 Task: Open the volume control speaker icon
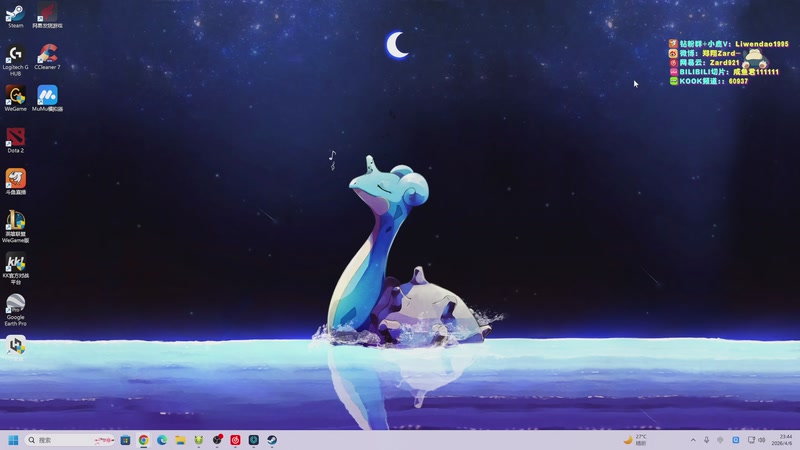point(762,440)
